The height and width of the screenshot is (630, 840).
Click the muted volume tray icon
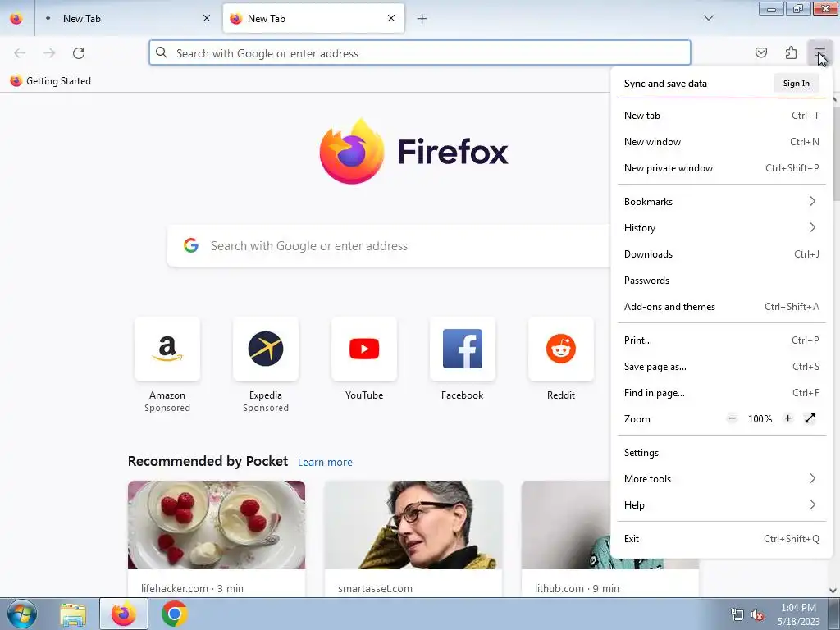coord(757,614)
